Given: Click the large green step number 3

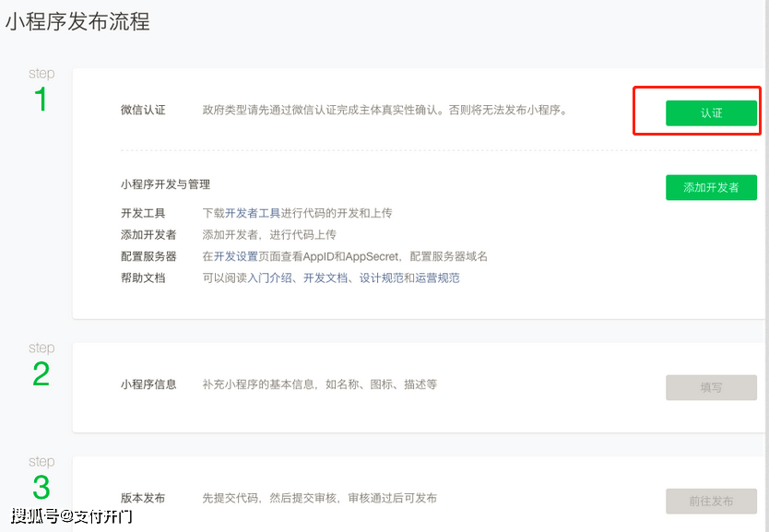Looking at the screenshot, I should [41, 487].
